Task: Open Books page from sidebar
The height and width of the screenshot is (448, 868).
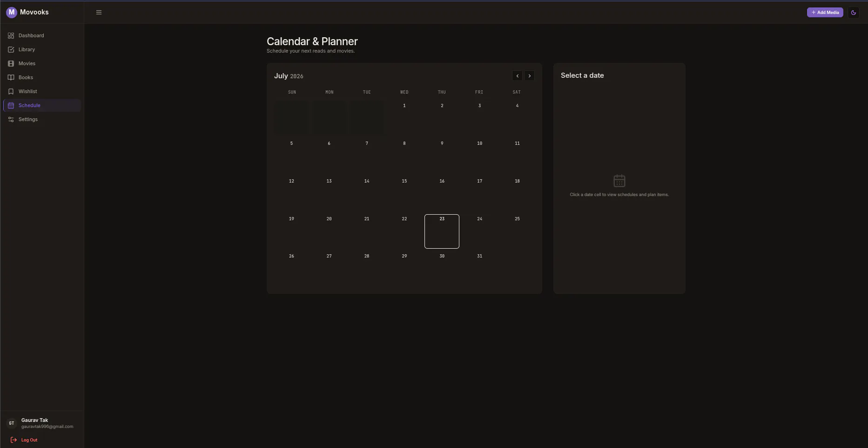Action: [x=42, y=77]
